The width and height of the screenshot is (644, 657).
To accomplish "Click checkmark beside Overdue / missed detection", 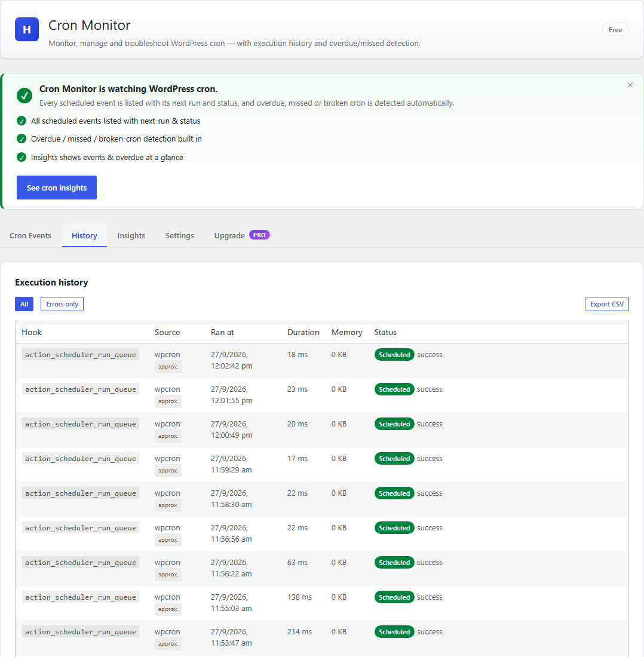I will (22, 139).
